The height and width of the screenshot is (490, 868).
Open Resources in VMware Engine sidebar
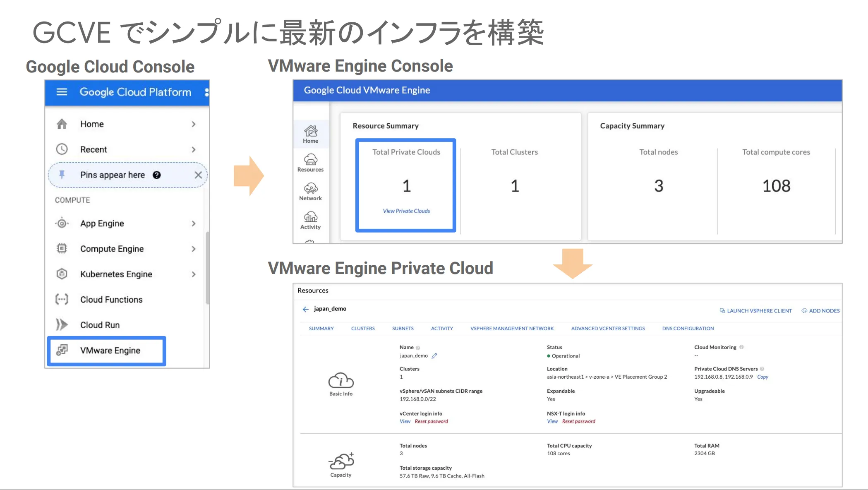[x=311, y=163]
